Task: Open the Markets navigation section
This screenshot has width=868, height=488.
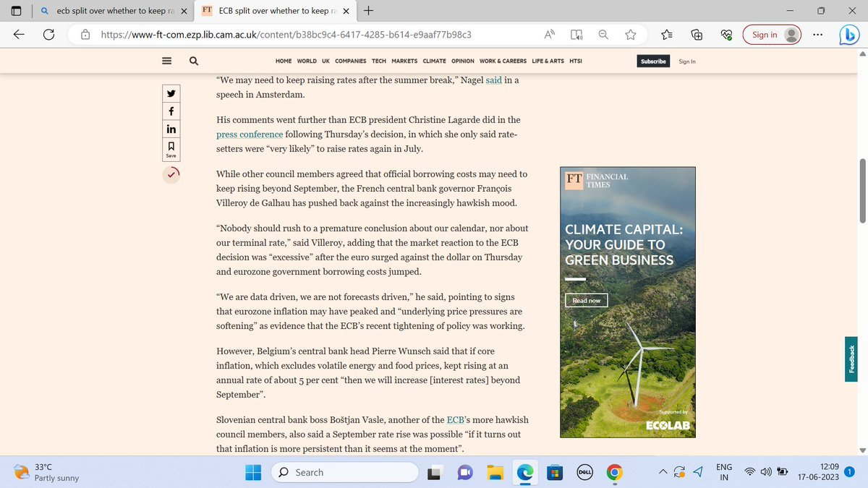Action: (404, 61)
